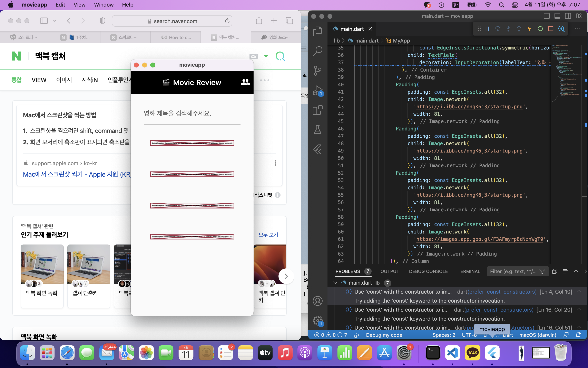Trigger Flutter Hot Reload lightning icon
Screen dimensions: 588x368
(x=529, y=29)
